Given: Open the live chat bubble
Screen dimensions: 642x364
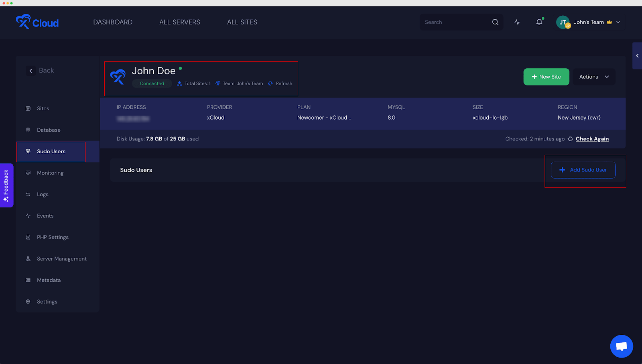Looking at the screenshot, I should pyautogui.click(x=621, y=346).
